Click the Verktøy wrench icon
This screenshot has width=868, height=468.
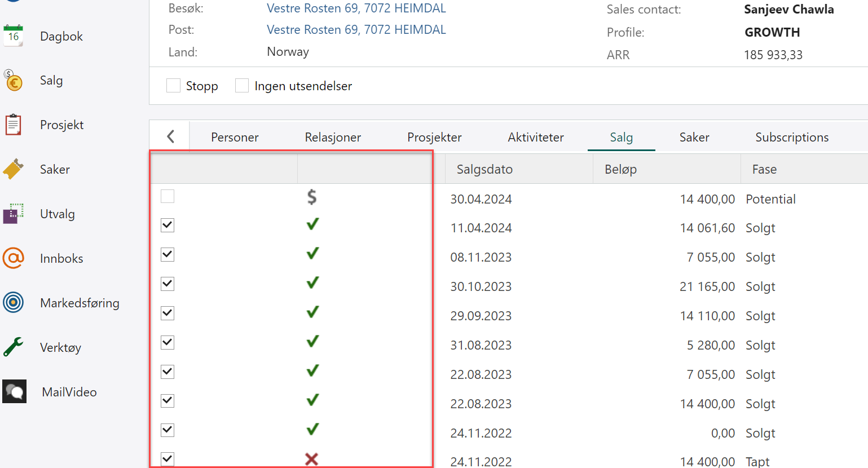point(14,347)
